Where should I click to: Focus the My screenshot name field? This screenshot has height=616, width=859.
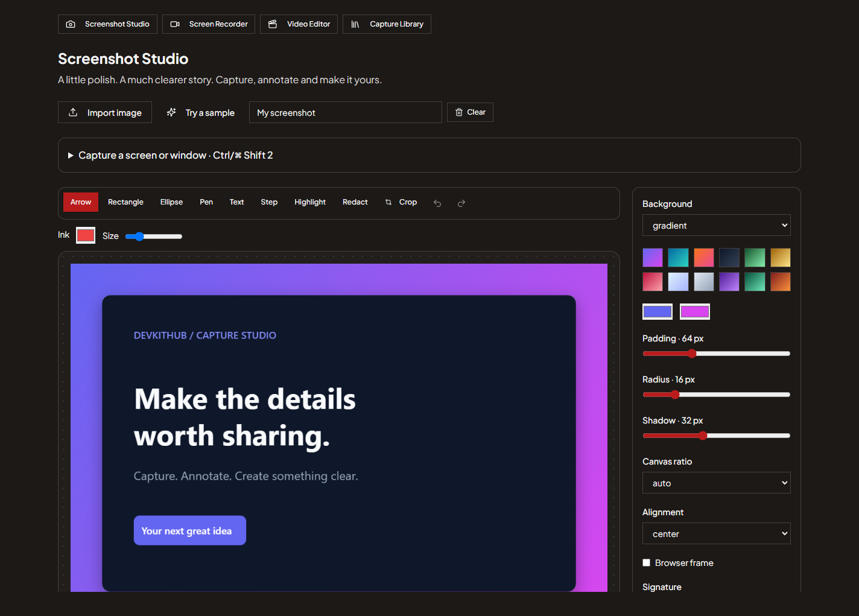pyautogui.click(x=346, y=112)
